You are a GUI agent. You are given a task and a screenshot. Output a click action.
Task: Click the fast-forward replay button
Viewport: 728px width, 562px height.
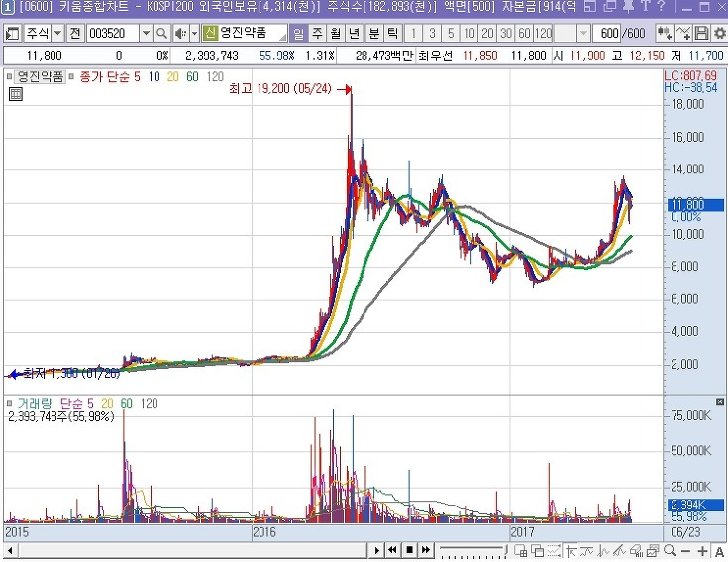coord(425,550)
